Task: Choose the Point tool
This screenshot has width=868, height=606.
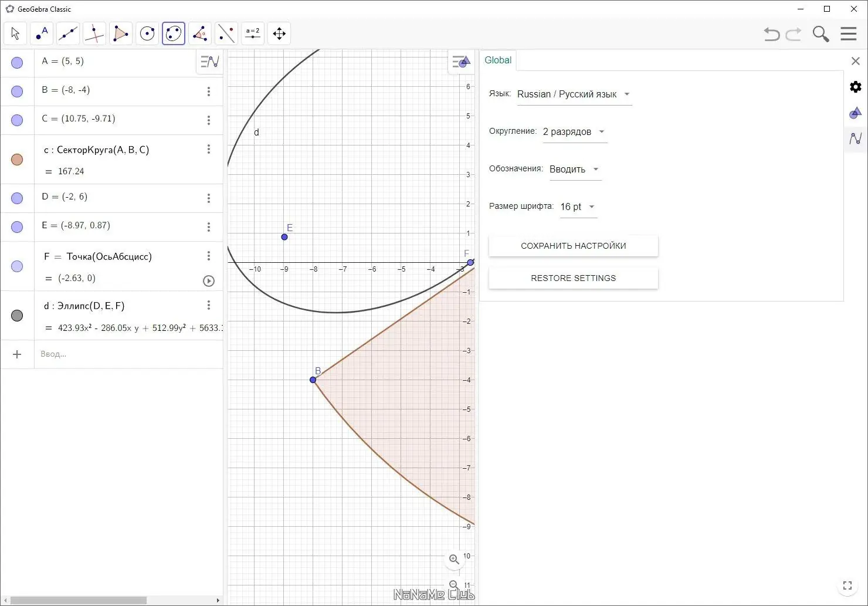Action: coord(42,33)
